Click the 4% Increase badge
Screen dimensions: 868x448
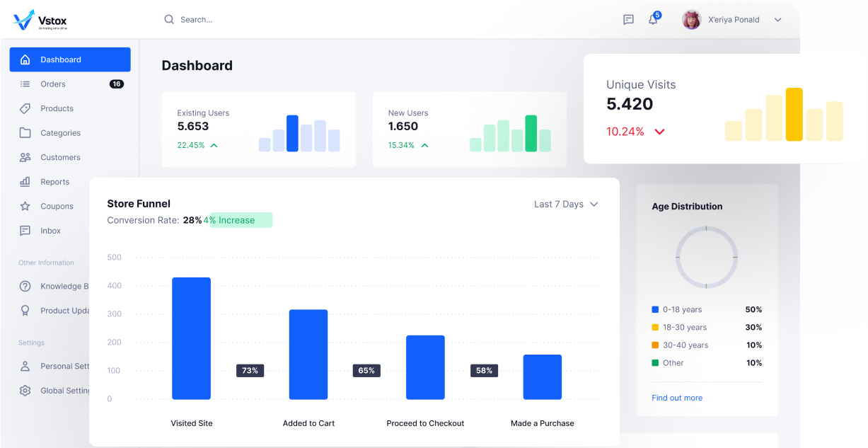(x=241, y=220)
